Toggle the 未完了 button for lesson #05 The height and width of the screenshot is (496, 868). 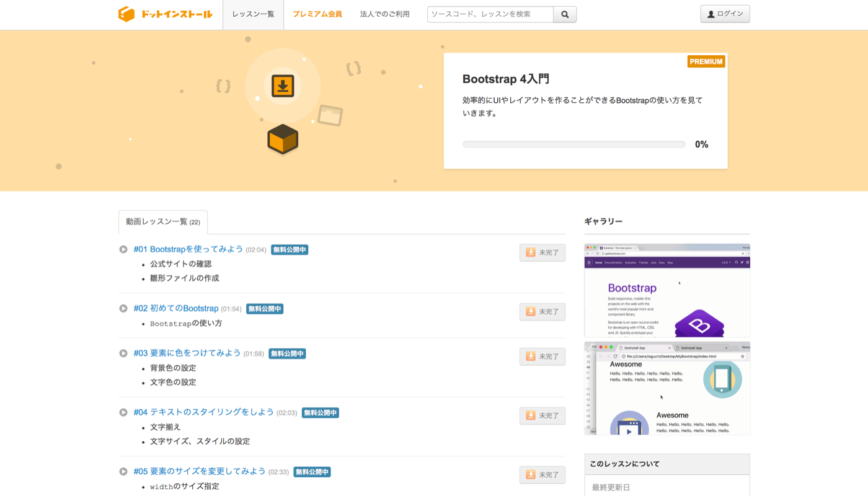click(x=542, y=474)
